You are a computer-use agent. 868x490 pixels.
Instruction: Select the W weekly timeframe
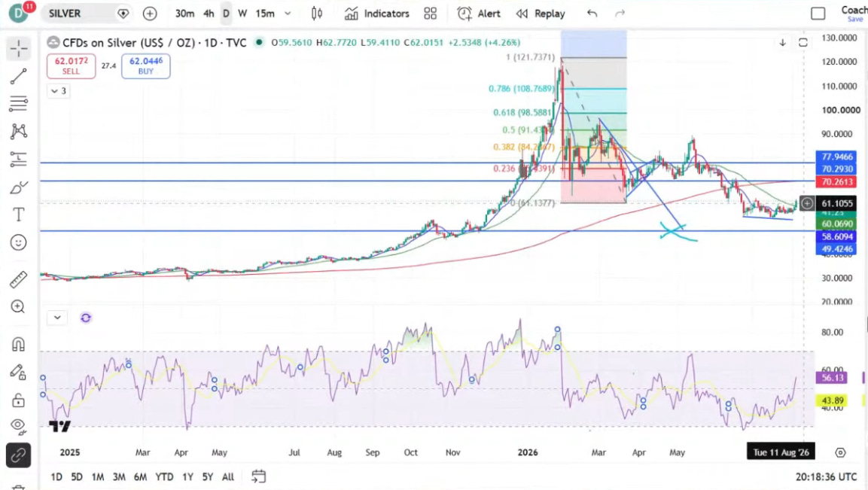click(242, 14)
